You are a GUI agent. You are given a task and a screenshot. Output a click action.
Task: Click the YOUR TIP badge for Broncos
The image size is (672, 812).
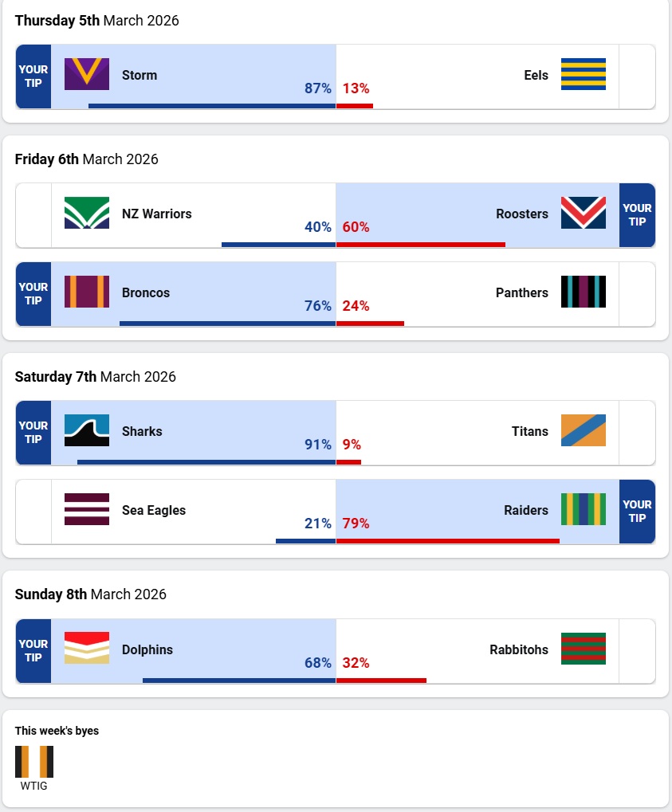click(x=33, y=294)
